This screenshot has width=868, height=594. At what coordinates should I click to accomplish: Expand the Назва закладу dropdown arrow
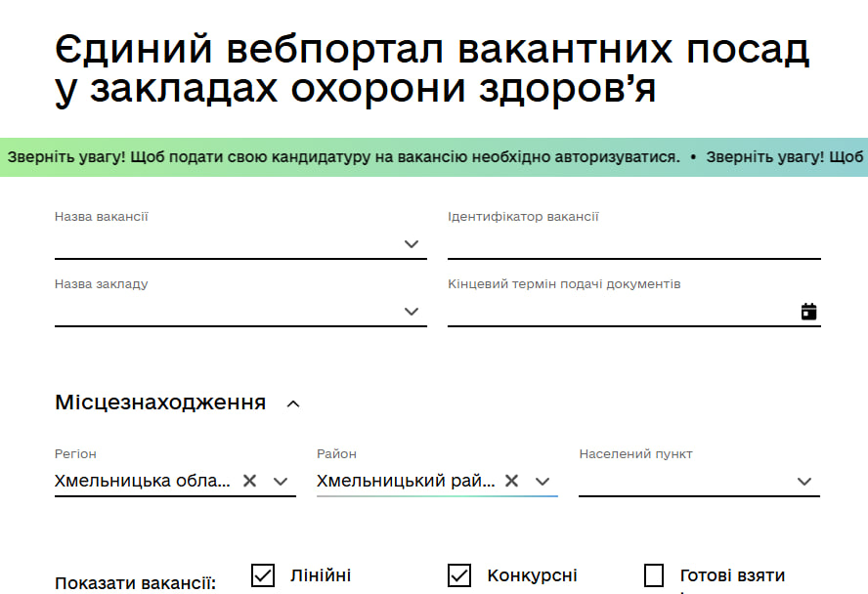412,312
